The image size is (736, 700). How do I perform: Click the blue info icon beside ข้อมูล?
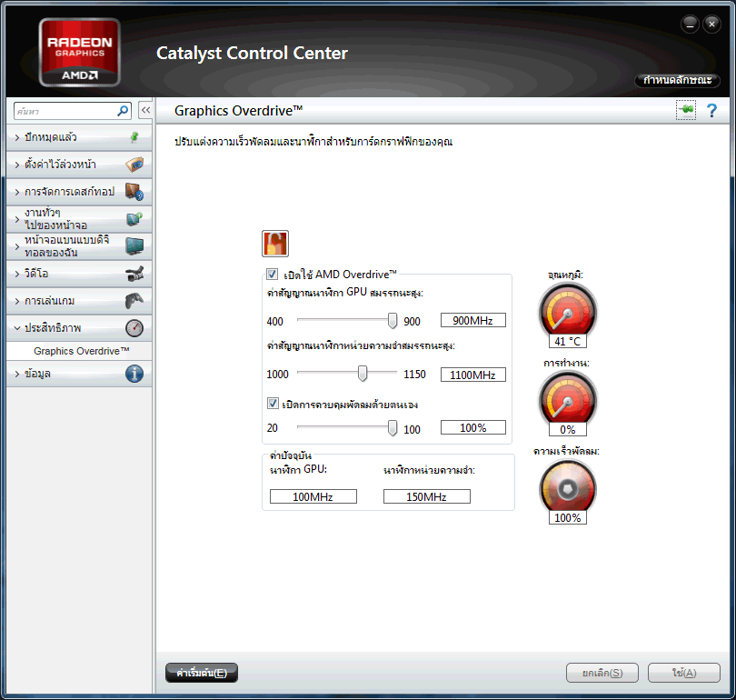[x=134, y=374]
